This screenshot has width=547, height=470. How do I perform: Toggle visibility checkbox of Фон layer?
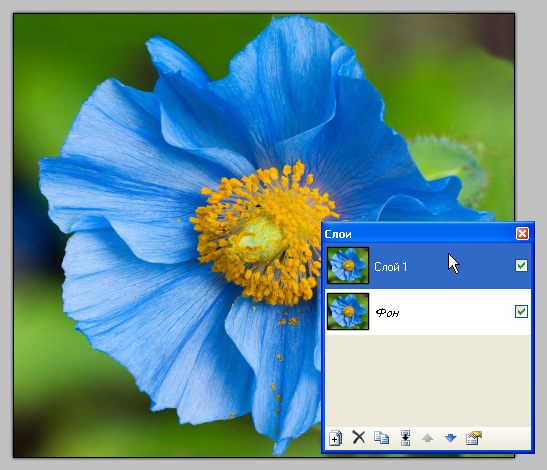coord(521,311)
